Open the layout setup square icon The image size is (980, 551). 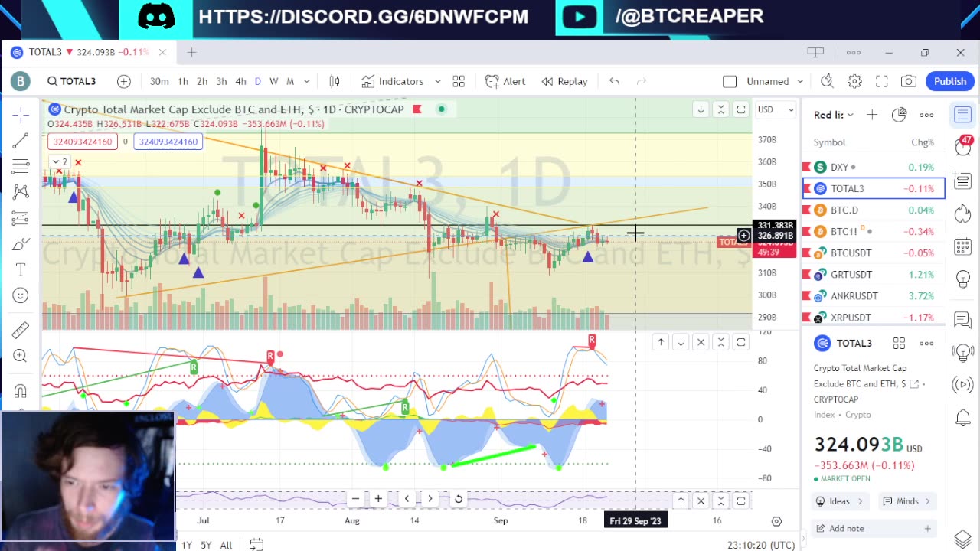[730, 81]
